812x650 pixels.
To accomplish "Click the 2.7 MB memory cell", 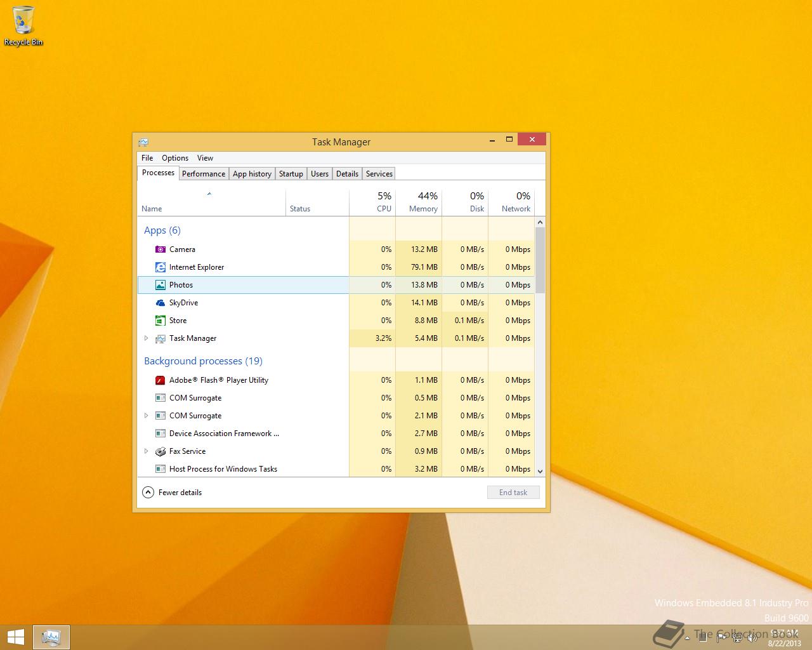I will (419, 434).
